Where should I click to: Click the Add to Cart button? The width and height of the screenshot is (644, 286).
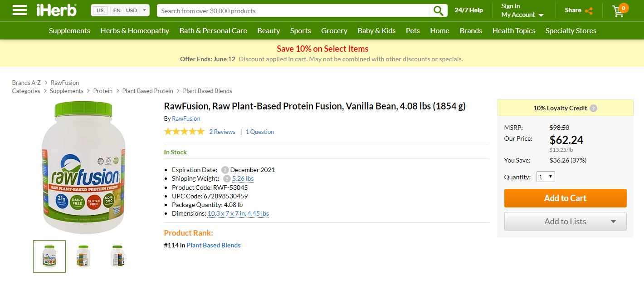point(565,198)
